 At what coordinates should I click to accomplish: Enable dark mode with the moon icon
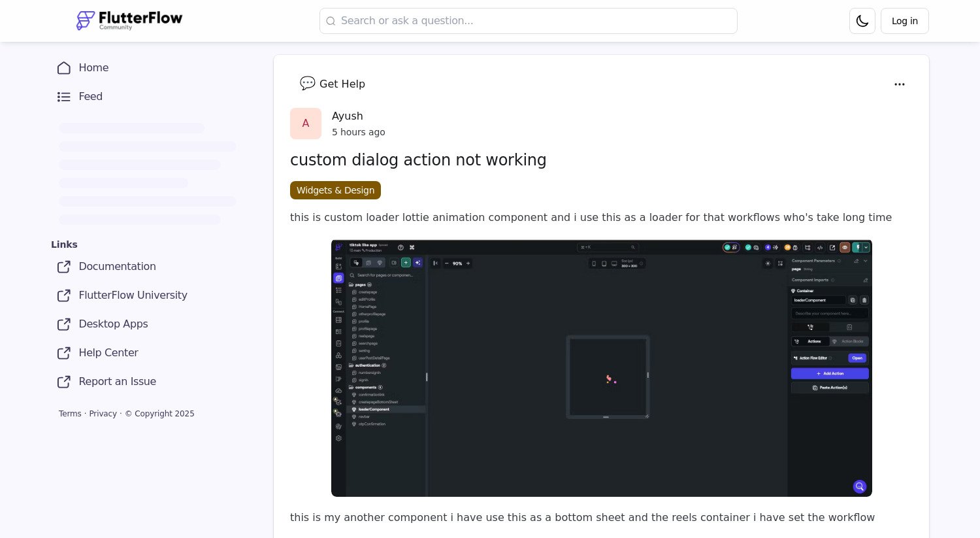click(862, 21)
